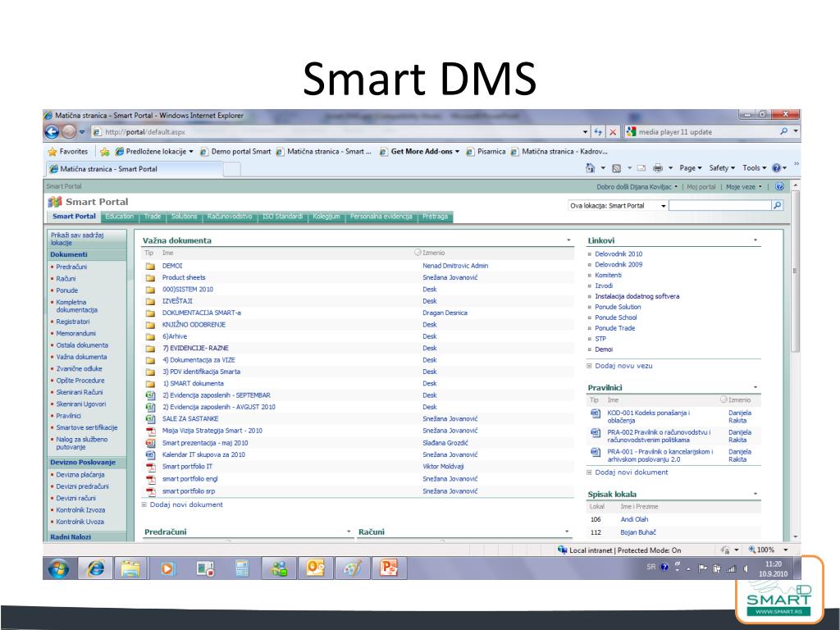Viewport: 840px width, 630px height.
Task: Open PowerPoint from the taskbar
Action: 388,568
